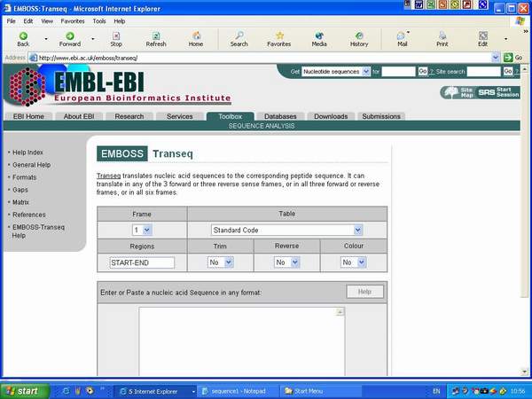This screenshot has height=399, width=532.
Task: Switch to the Research tab
Action: [129, 116]
